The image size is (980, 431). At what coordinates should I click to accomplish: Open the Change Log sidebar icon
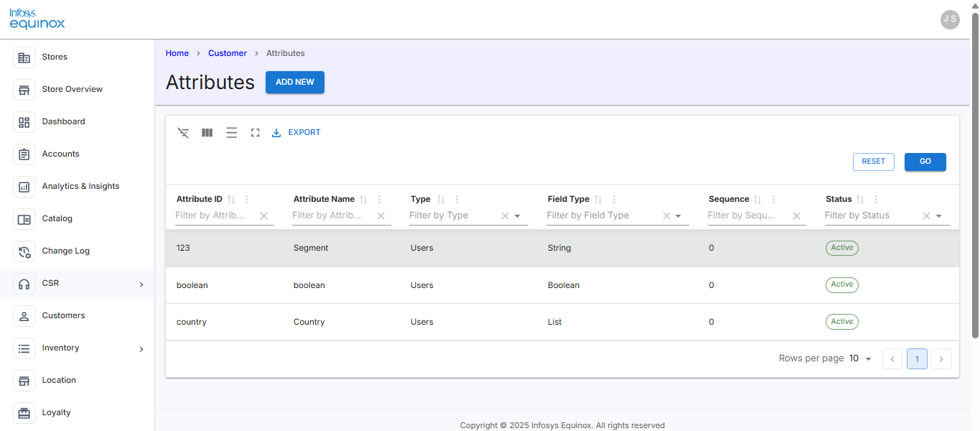[24, 251]
